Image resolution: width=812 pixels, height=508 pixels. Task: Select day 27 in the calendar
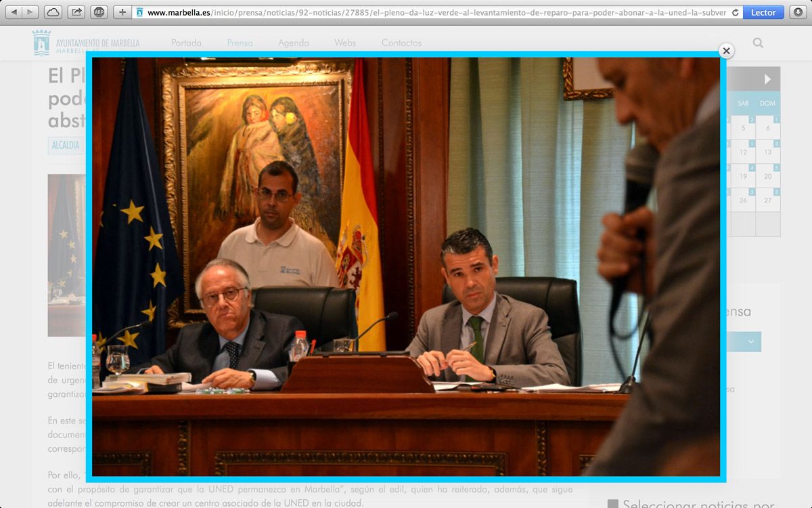pyautogui.click(x=767, y=200)
